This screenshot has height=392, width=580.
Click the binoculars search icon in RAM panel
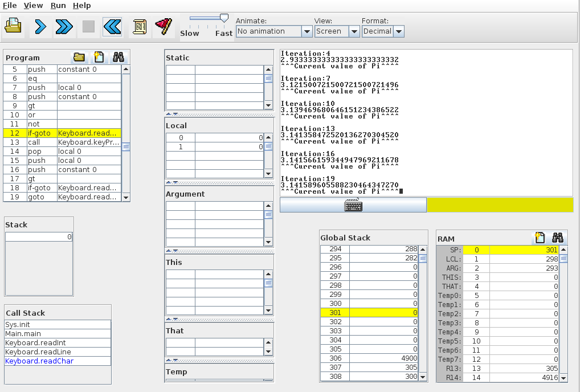click(x=557, y=238)
